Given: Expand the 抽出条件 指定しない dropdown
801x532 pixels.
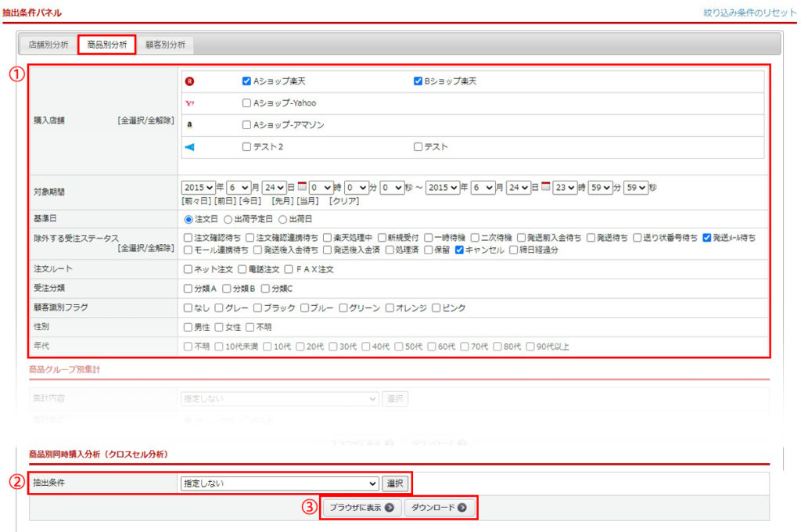Looking at the screenshot, I should tap(279, 483).
